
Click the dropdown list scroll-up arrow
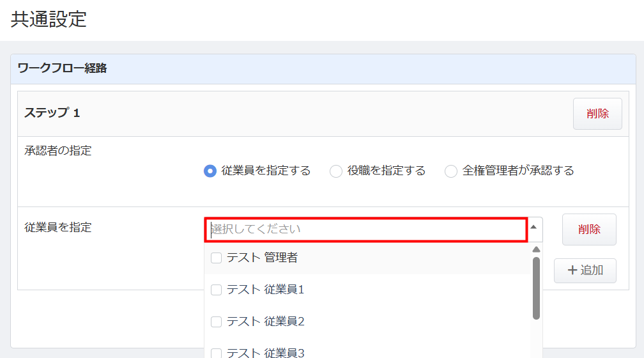[536, 249]
